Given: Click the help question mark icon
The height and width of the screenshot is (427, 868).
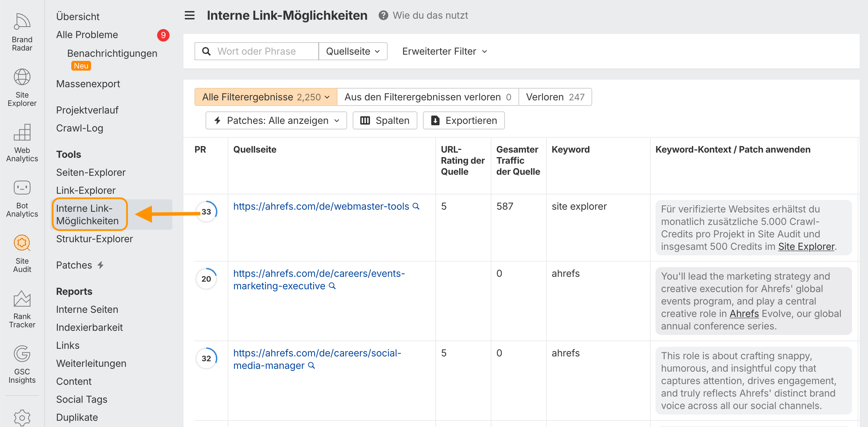Looking at the screenshot, I should tap(383, 16).
